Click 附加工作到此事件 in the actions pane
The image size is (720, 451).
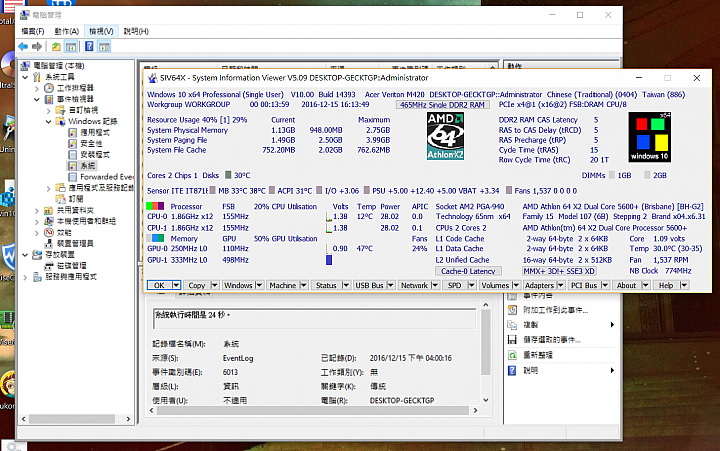click(x=555, y=310)
